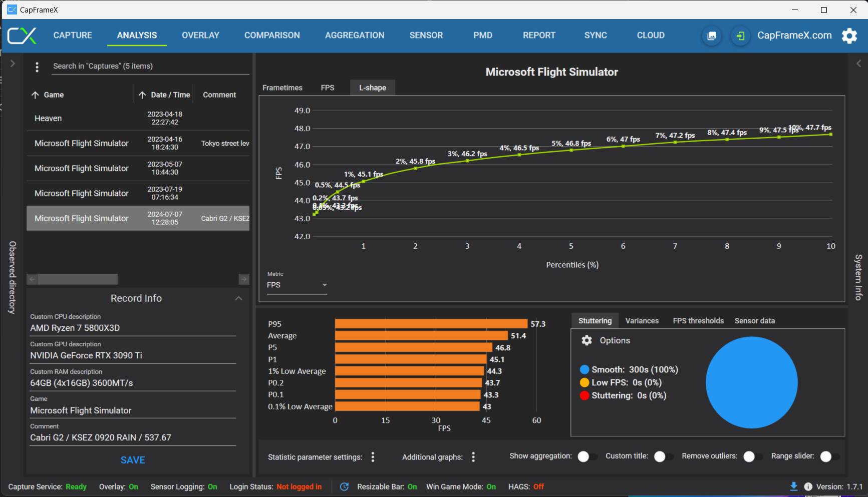The width and height of the screenshot is (868, 497).
Task: Click the SAVE button in Record Info
Action: coord(133,460)
